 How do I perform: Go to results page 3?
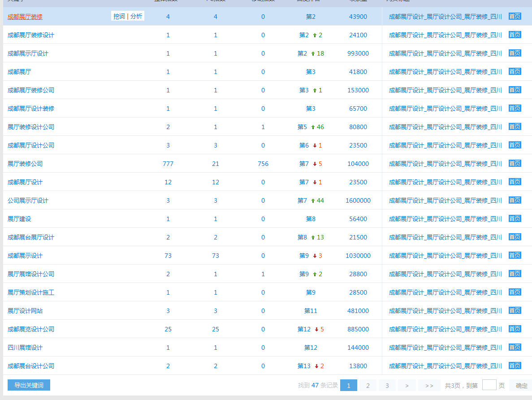click(387, 385)
